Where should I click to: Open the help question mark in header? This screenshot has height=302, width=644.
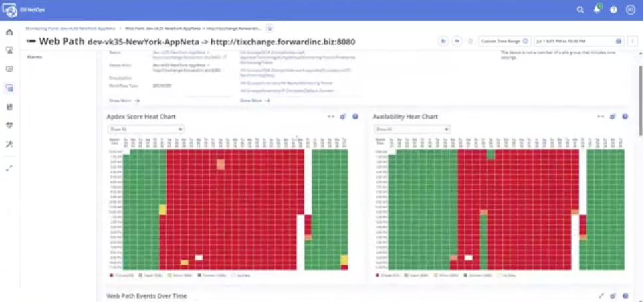(x=613, y=10)
